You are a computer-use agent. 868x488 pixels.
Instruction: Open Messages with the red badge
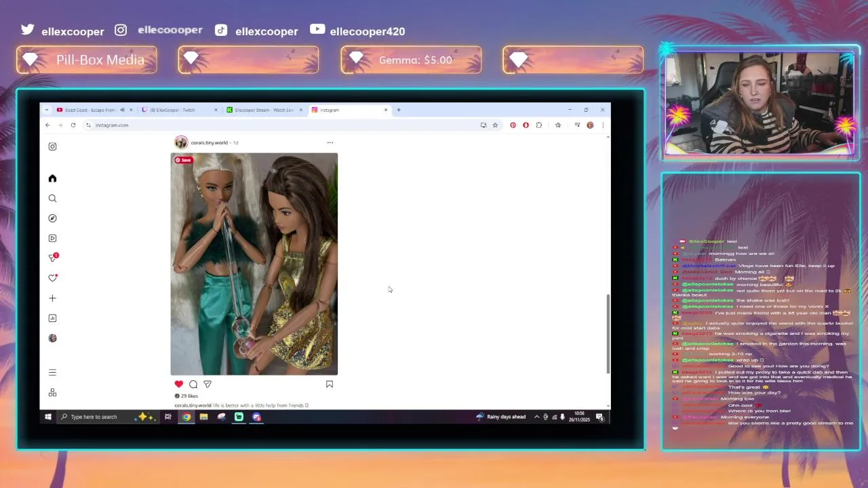(x=53, y=258)
